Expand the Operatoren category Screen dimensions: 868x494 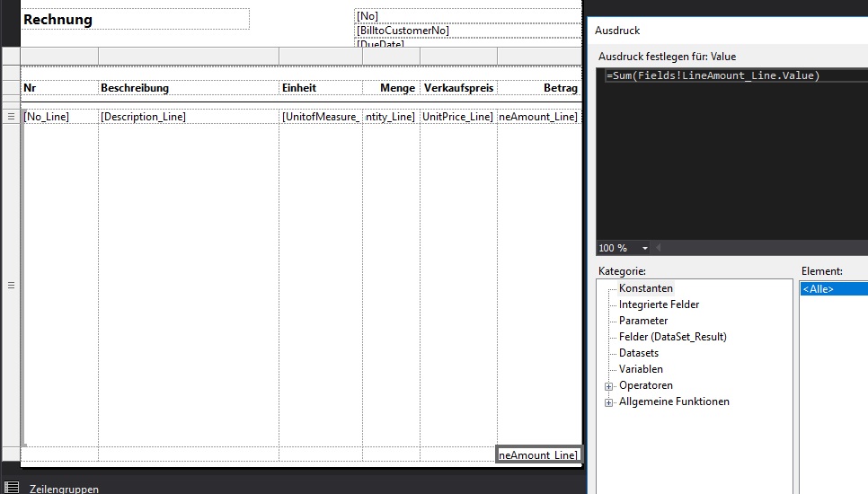pyautogui.click(x=609, y=386)
